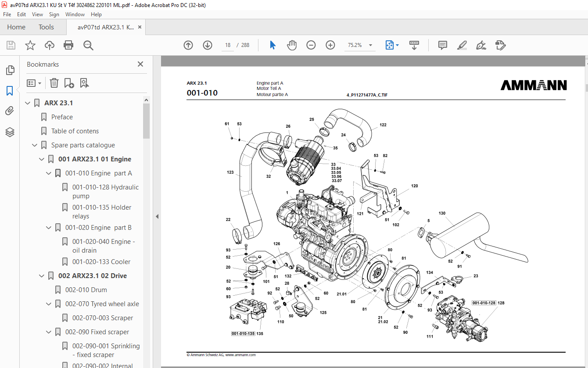The height and width of the screenshot is (368, 588).
Task: Jump to 002-010 Drum bookmark
Action: point(86,290)
